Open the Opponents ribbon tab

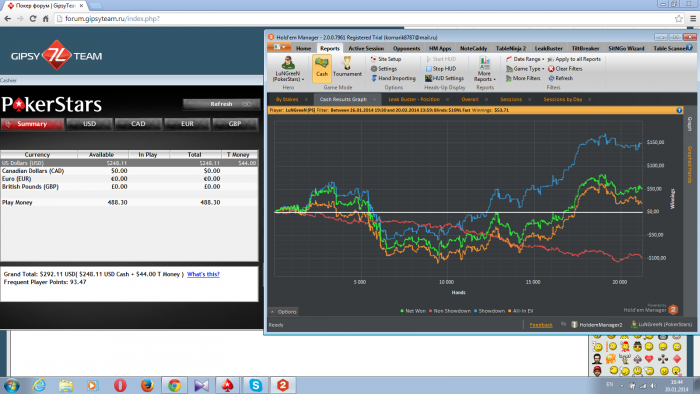pyautogui.click(x=406, y=48)
